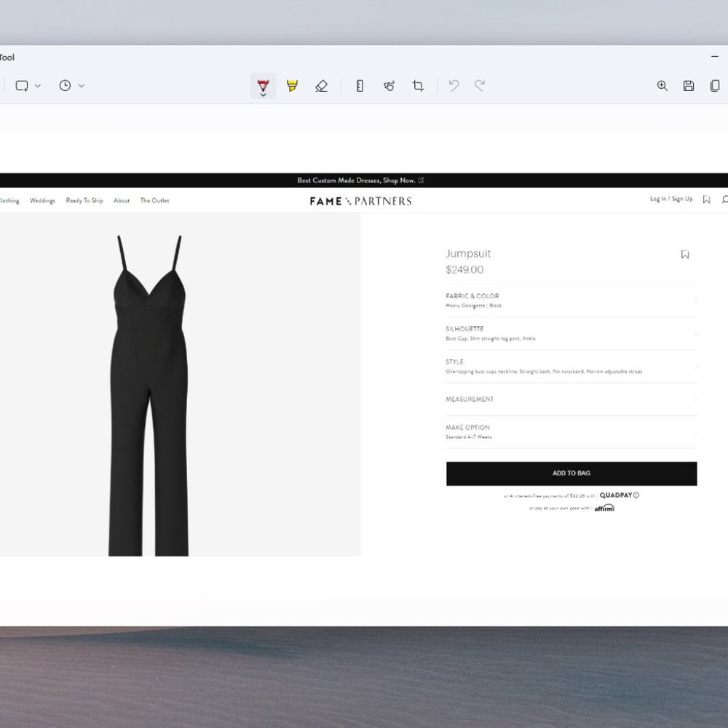Open The Outlet menu
Viewport: 728px width, 728px height.
pos(154,200)
